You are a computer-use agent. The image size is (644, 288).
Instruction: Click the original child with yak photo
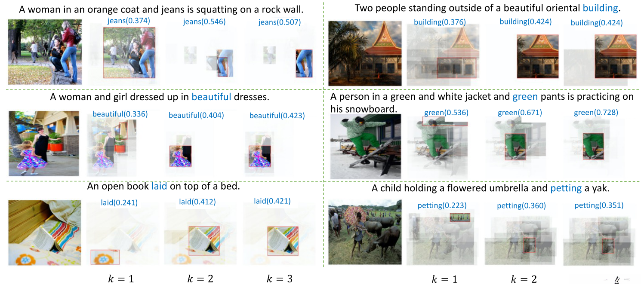pos(364,232)
